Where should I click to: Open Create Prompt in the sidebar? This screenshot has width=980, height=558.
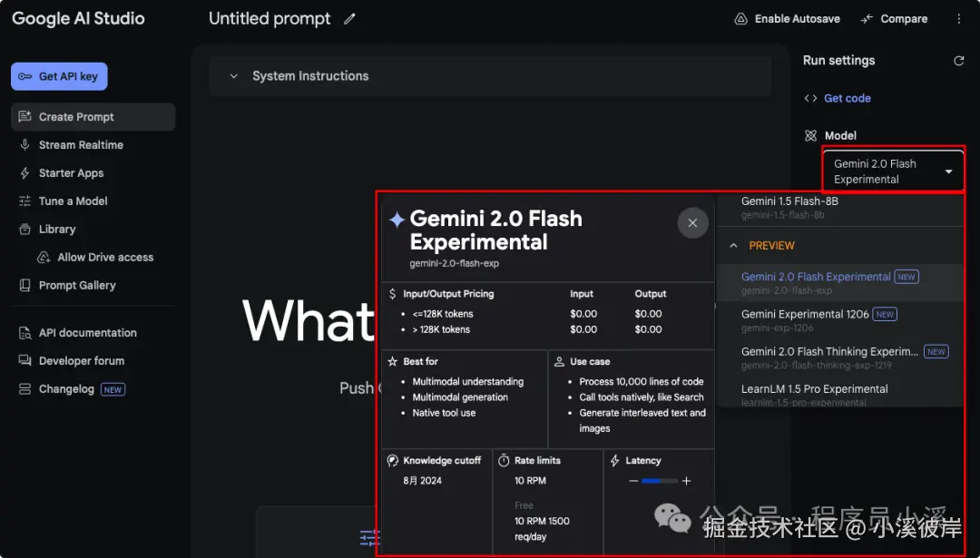[93, 117]
